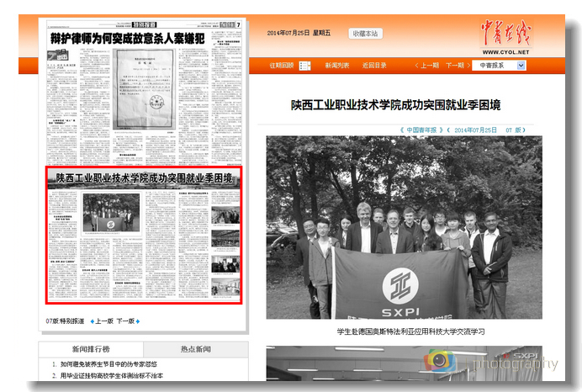Open the 往期回顾 calendar icon
The width and height of the screenshot is (582, 392).
click(304, 66)
